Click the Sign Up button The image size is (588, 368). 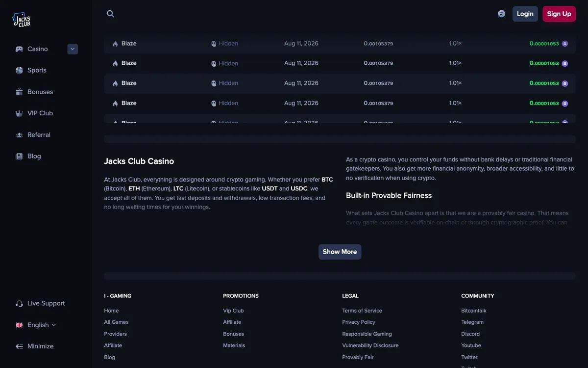tap(559, 14)
